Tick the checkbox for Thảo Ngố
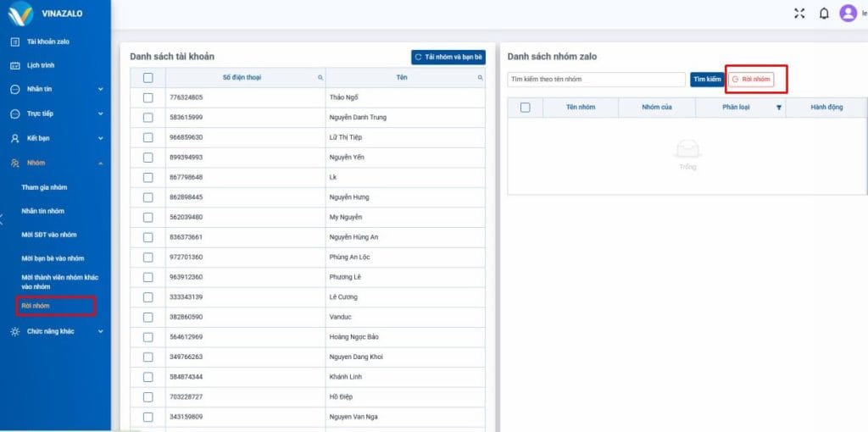The image size is (868, 432). pyautogui.click(x=148, y=97)
